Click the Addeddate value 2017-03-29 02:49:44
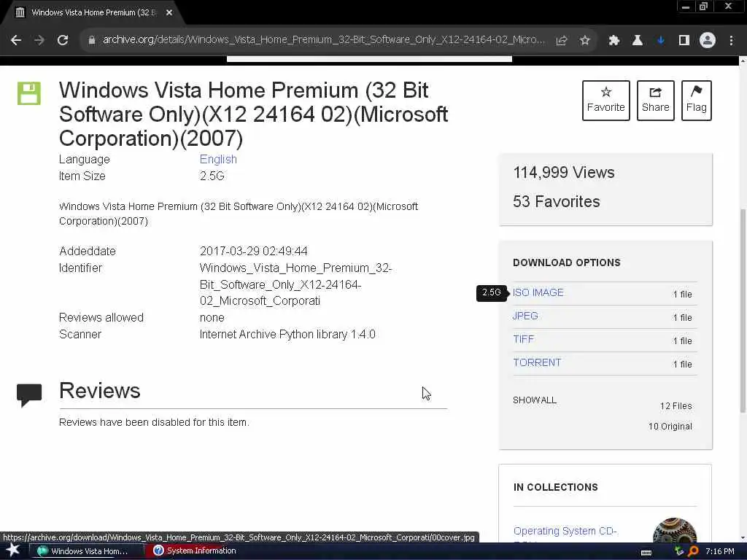This screenshot has height=560, width=747. click(253, 251)
